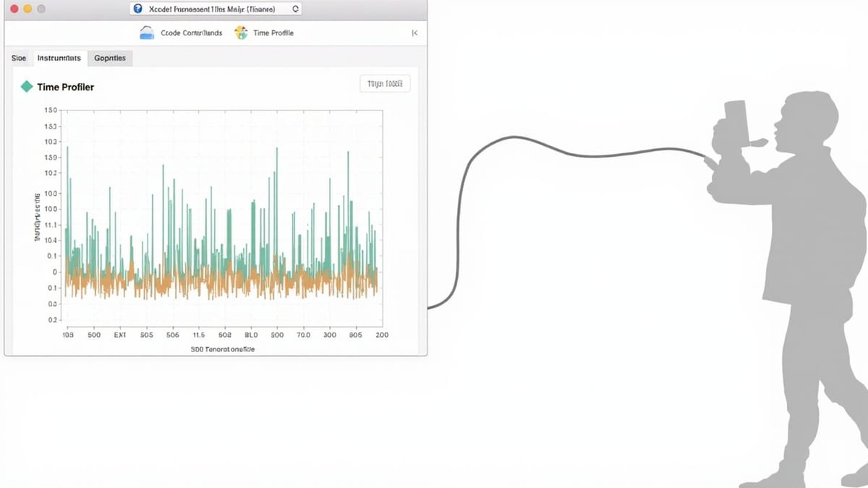The height and width of the screenshot is (488, 868).
Task: Switch to the Sioe tab
Action: pyautogui.click(x=20, y=58)
